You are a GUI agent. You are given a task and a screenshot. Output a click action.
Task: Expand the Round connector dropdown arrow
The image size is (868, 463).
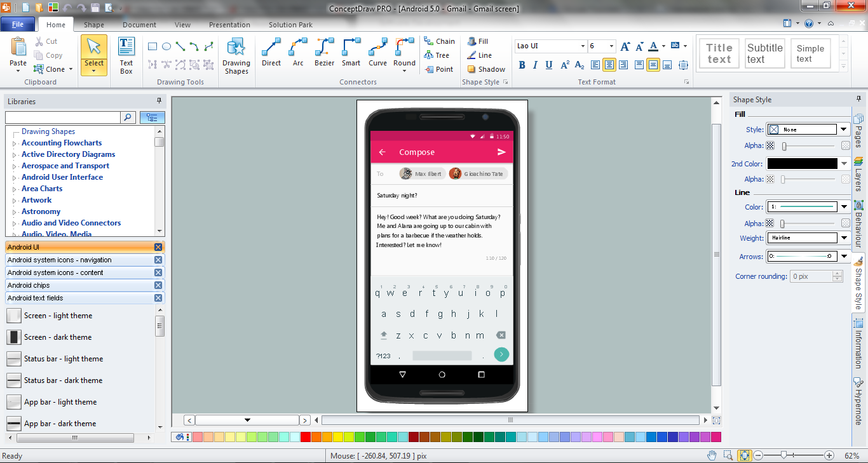click(404, 71)
